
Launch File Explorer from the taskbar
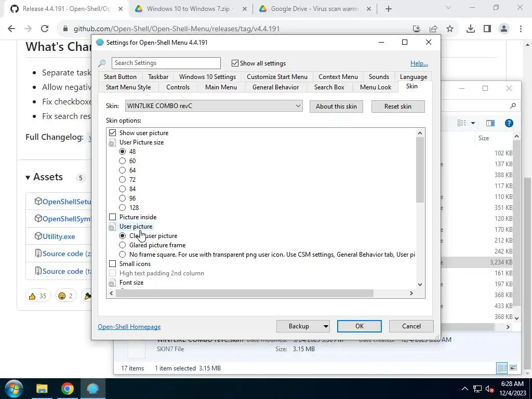coord(42,389)
